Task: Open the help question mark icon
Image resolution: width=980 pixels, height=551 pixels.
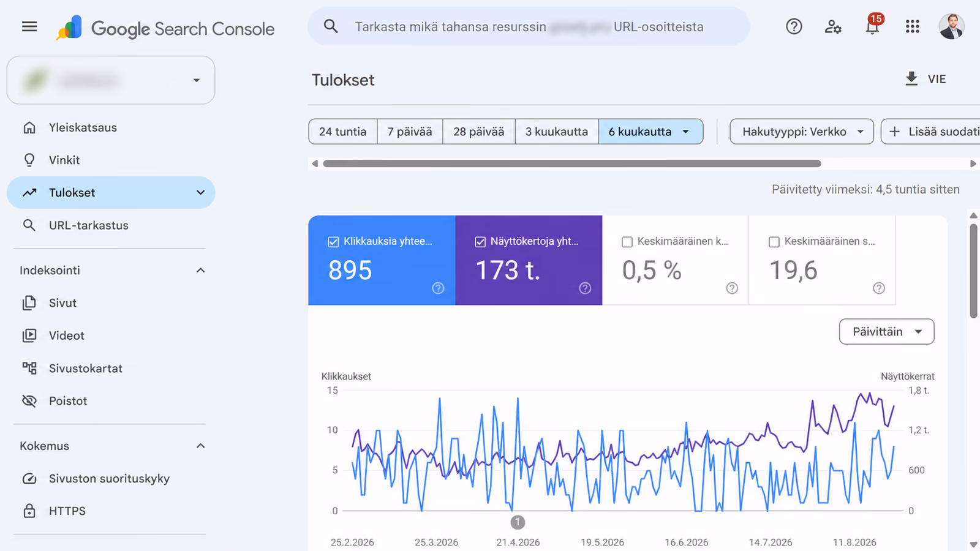Action: coord(794,26)
